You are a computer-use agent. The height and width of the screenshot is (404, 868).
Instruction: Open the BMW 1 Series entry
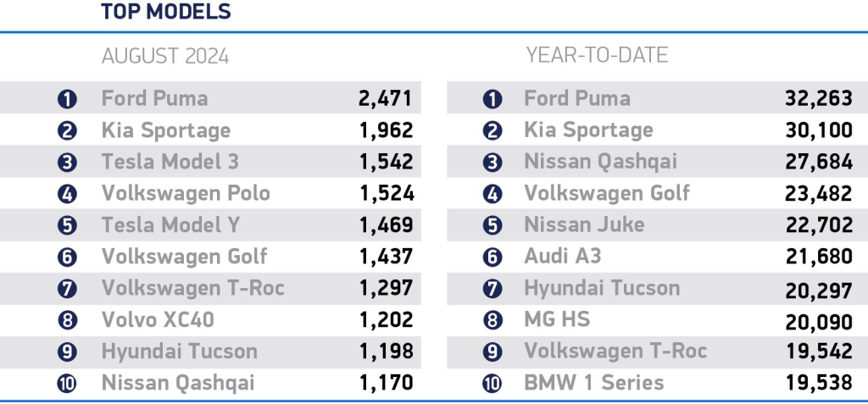tap(593, 383)
